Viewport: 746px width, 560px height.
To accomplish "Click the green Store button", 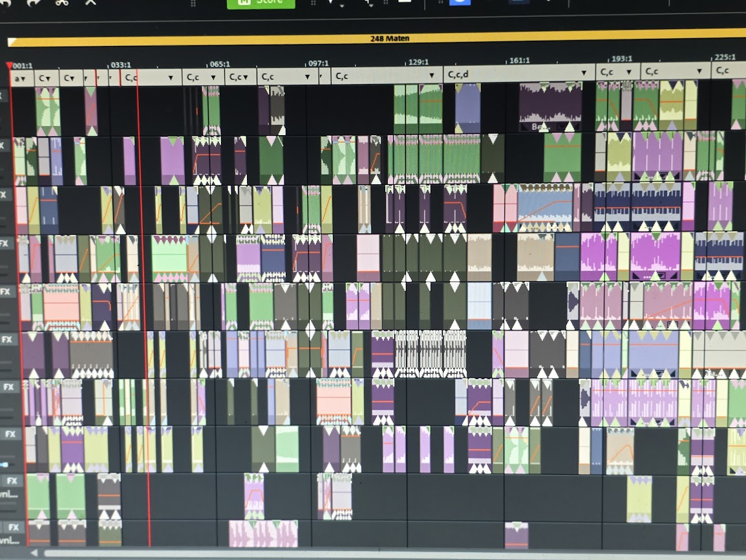I will click(261, 3).
